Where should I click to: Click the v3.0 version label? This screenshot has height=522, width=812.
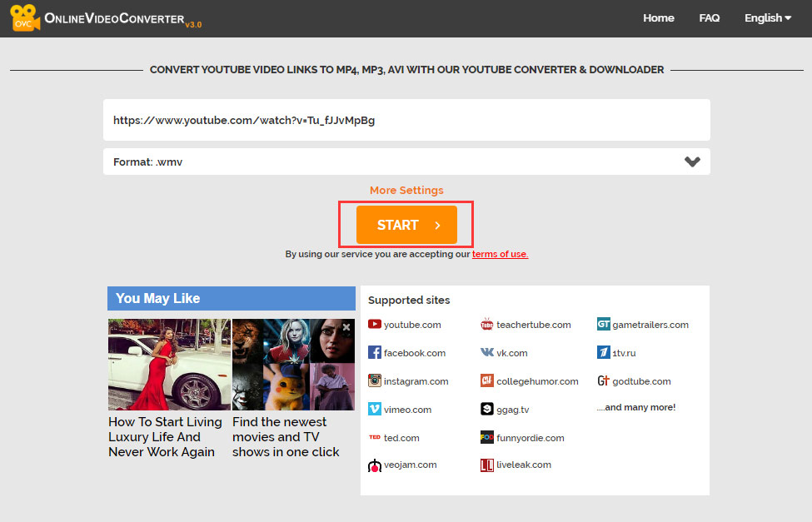pos(193,25)
